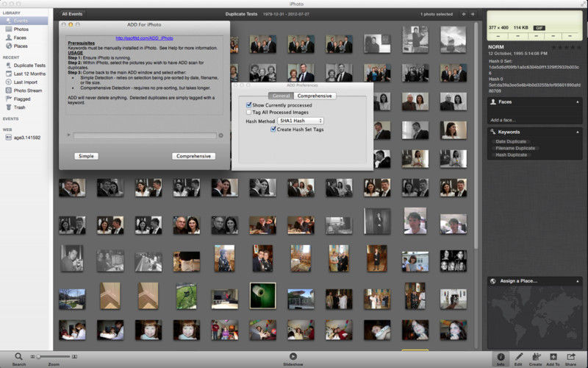This screenshot has width=588, height=368.
Task: Collapse the Faces section
Action: pos(492,102)
